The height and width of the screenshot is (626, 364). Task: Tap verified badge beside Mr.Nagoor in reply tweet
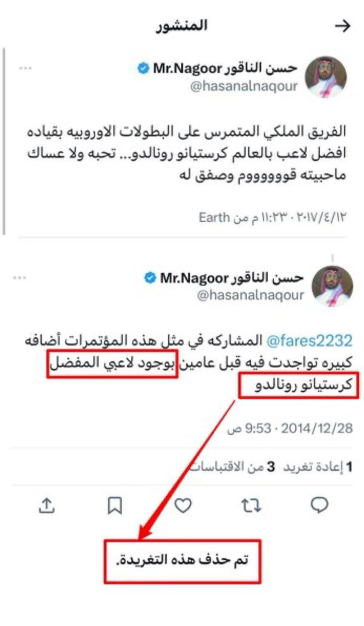tap(150, 278)
